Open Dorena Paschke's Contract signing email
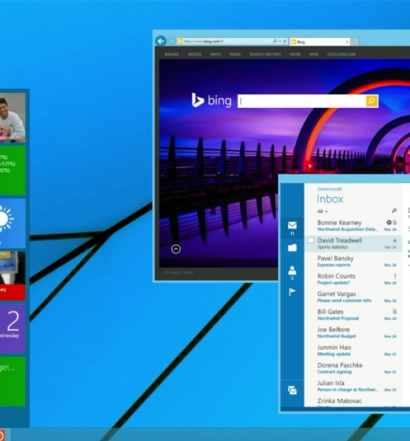The height and width of the screenshot is (441, 410). pos(354,368)
